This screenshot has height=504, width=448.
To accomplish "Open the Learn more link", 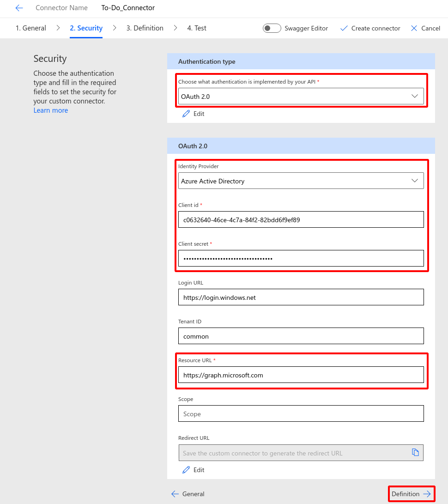I will tap(51, 110).
